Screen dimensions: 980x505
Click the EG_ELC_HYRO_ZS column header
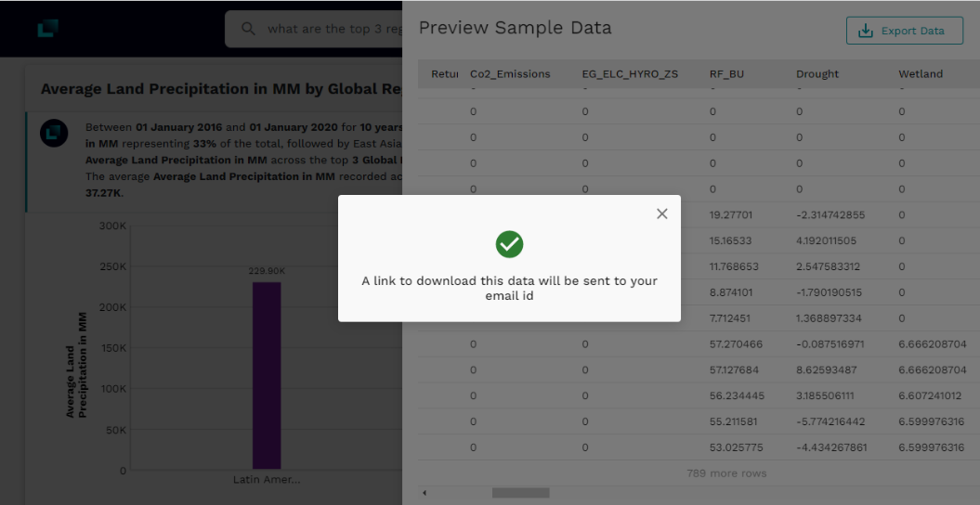coord(630,74)
